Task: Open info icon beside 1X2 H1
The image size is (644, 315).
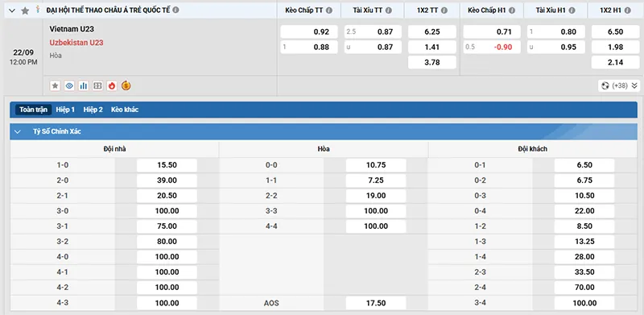Action: (x=627, y=10)
